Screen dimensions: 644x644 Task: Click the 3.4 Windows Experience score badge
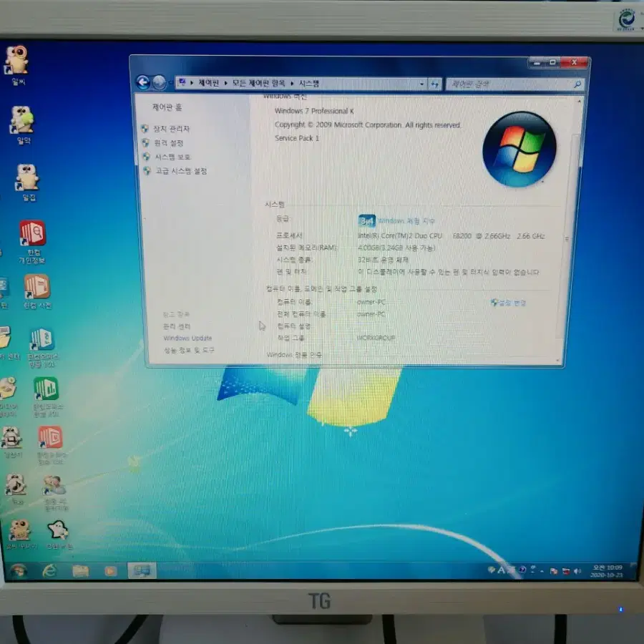[366, 221]
